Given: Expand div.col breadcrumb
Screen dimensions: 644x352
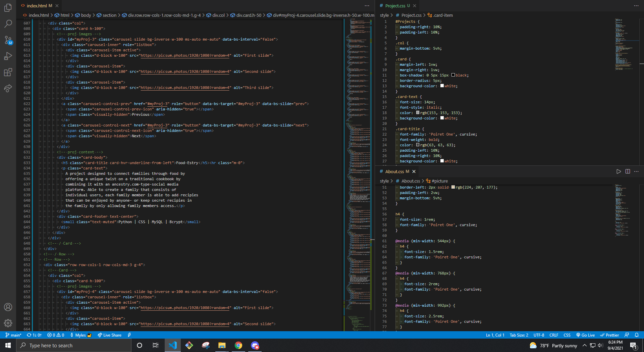Looking at the screenshot, I should 215,15.
